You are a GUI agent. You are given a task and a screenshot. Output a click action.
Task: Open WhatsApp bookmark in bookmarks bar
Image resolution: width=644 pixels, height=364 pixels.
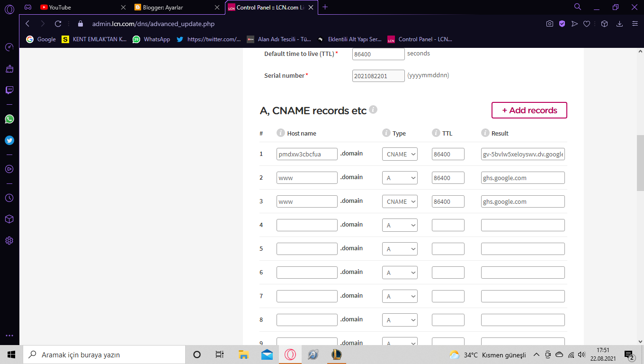point(152,39)
